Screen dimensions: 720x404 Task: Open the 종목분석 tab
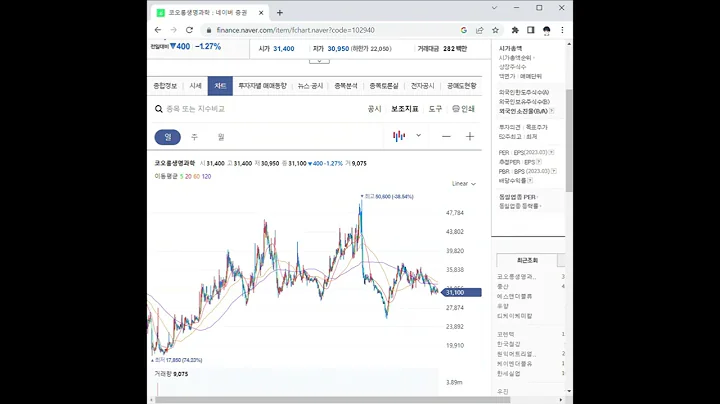[x=346, y=86]
